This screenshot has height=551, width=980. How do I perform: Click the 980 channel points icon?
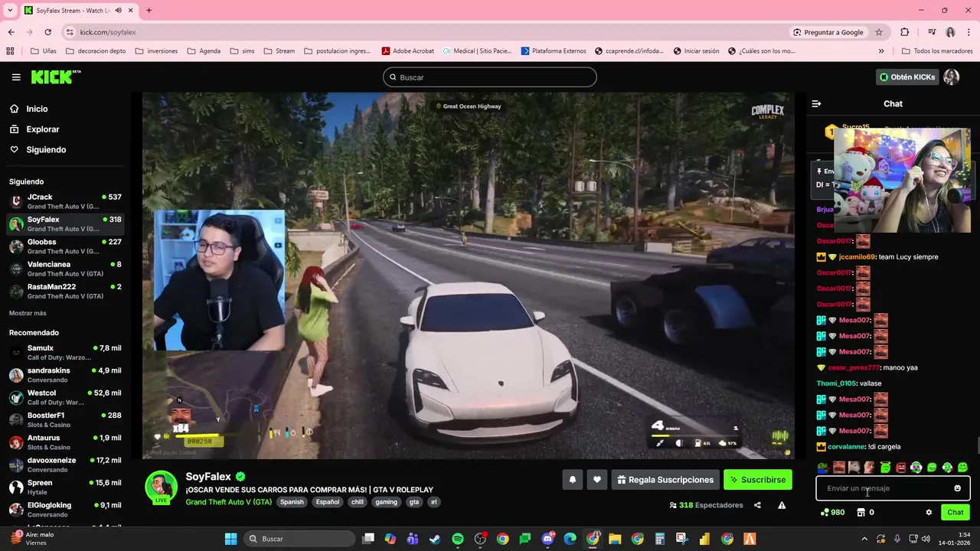coord(832,513)
